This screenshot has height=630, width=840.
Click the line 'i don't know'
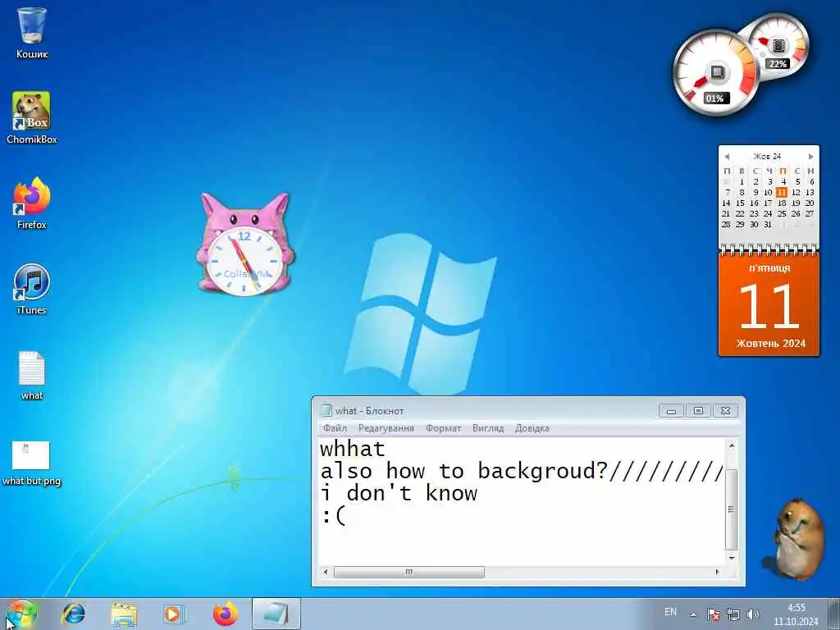click(x=398, y=493)
